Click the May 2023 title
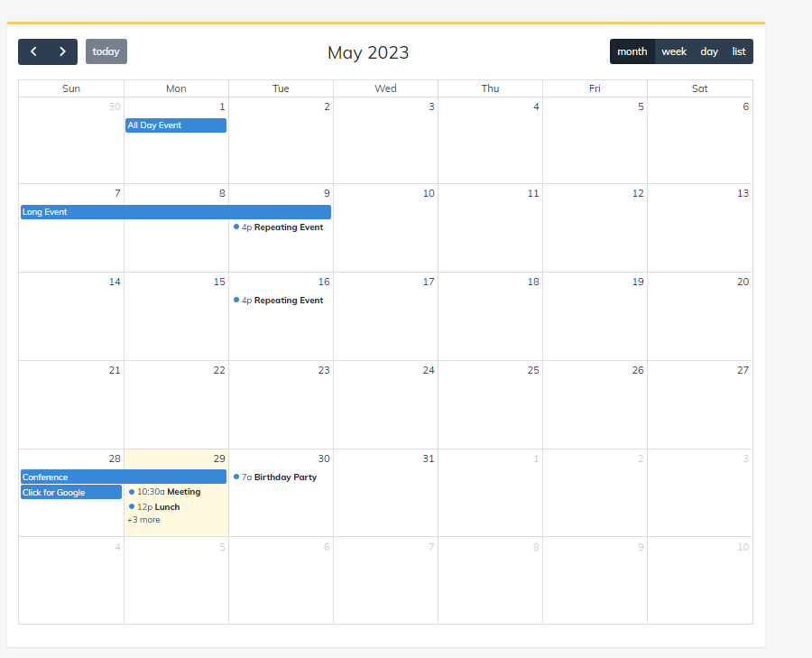The height and width of the screenshot is (658, 812). (x=368, y=52)
